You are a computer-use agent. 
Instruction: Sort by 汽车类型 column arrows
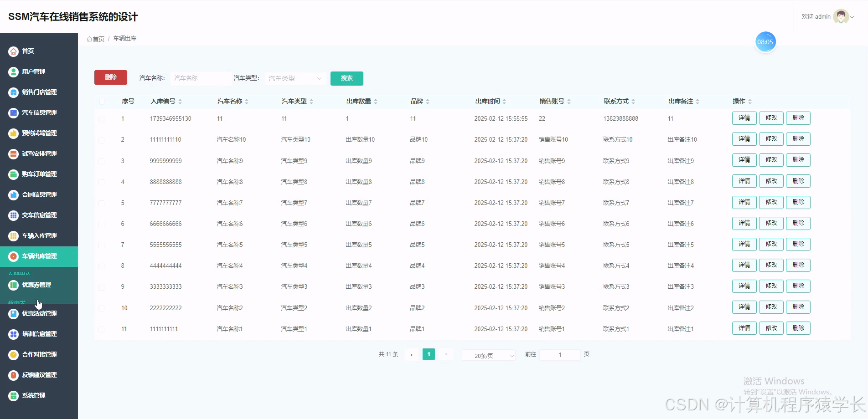tap(311, 102)
